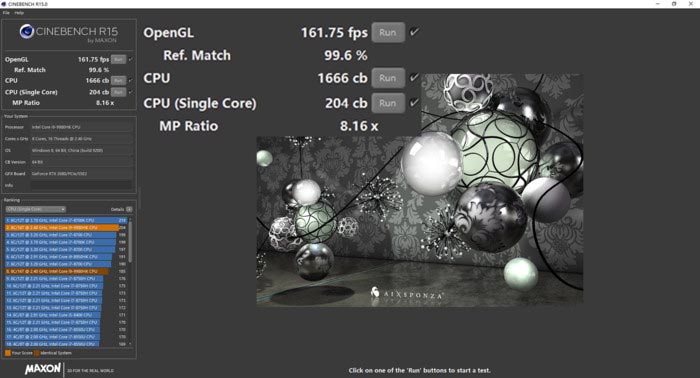Expand the ranking Details button
The image size is (700, 378).
point(129,209)
